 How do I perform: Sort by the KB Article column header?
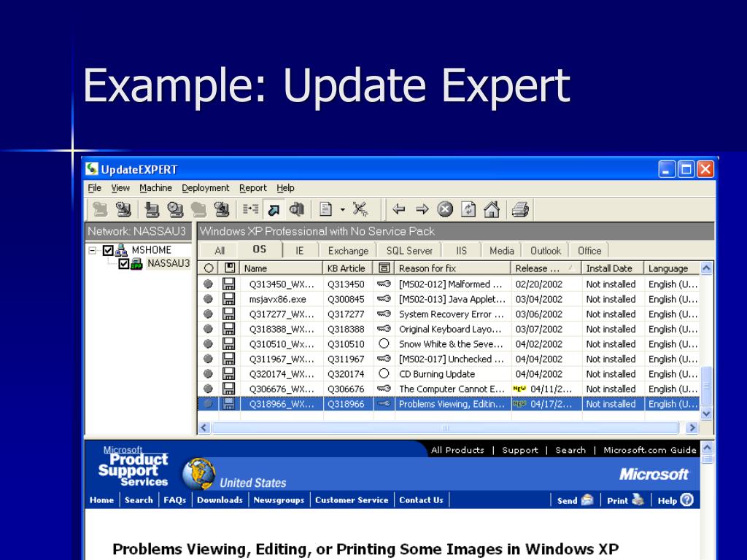[x=348, y=268]
